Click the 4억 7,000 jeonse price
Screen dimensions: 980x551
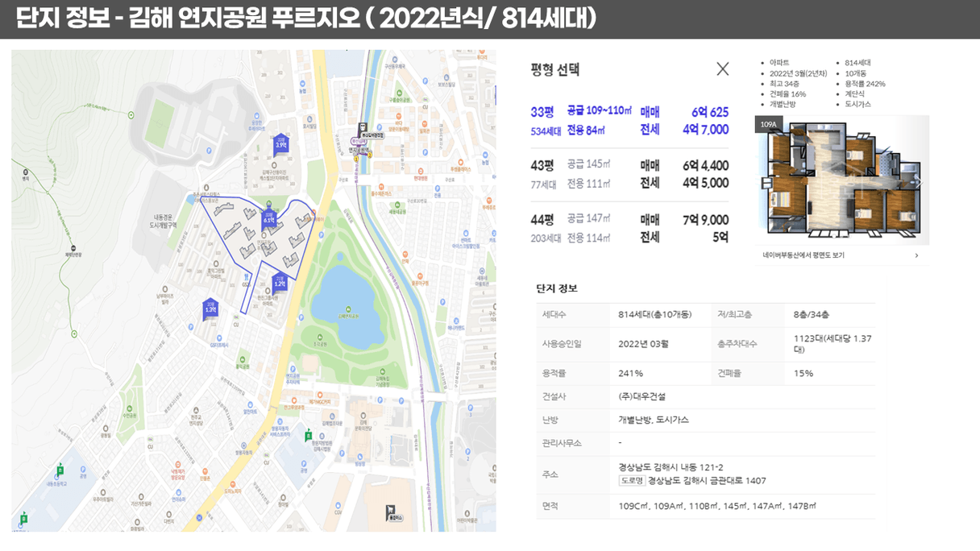click(x=705, y=130)
